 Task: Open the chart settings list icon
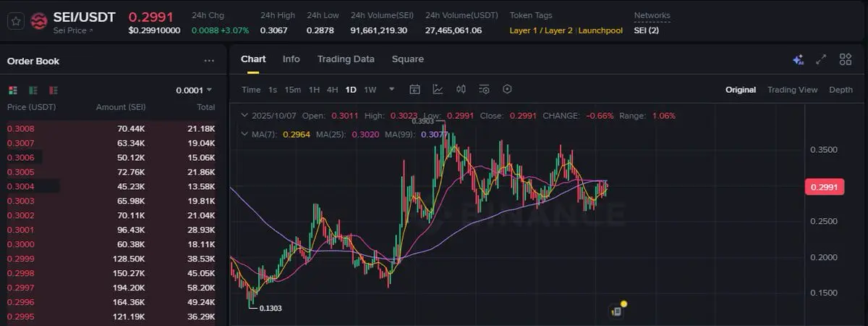(484, 90)
